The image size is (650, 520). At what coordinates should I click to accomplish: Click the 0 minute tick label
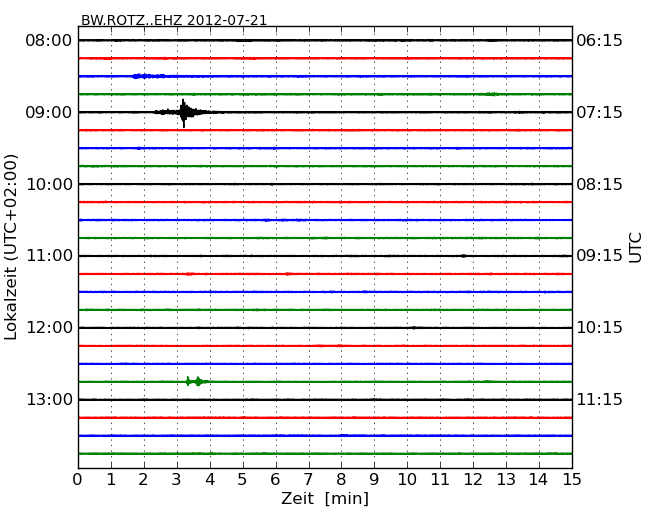pos(78,480)
